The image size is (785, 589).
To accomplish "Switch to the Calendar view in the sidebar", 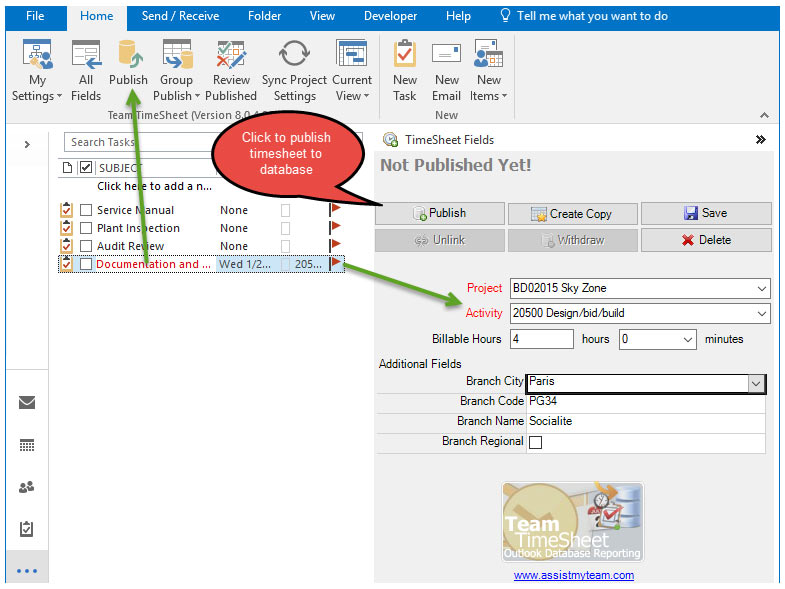I will pyautogui.click(x=27, y=445).
